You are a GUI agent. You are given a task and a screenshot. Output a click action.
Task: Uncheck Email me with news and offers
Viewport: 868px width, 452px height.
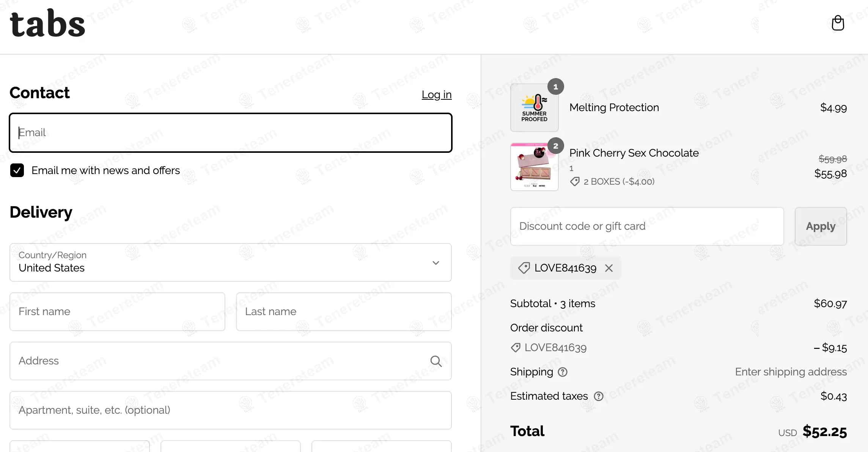click(x=17, y=171)
